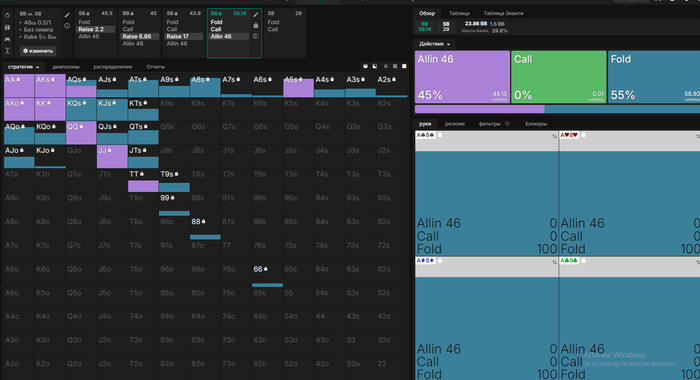Toggle the lock on TT matrix cell

(x=142, y=174)
